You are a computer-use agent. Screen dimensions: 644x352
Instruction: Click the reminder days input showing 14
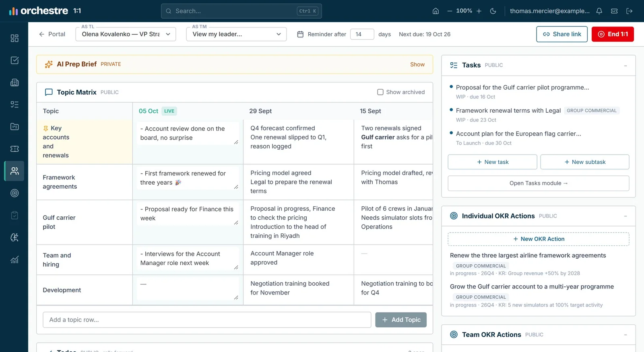pyautogui.click(x=362, y=34)
